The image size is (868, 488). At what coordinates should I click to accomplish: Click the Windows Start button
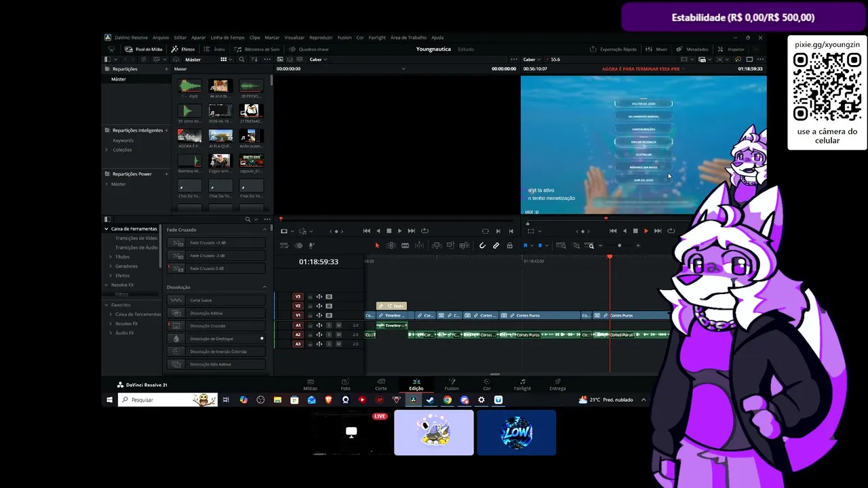109,400
